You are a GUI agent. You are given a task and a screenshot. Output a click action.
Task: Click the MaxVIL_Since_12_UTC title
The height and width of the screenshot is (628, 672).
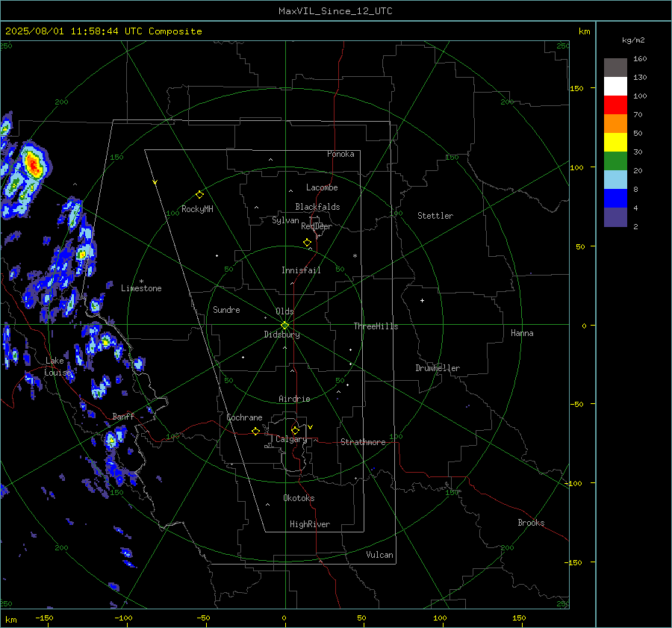335,11
